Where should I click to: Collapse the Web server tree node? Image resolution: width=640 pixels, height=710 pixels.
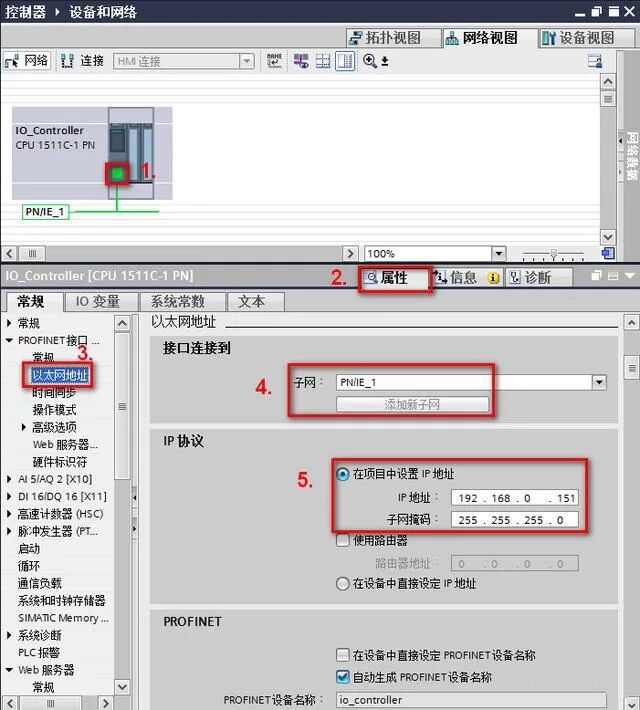9,670
